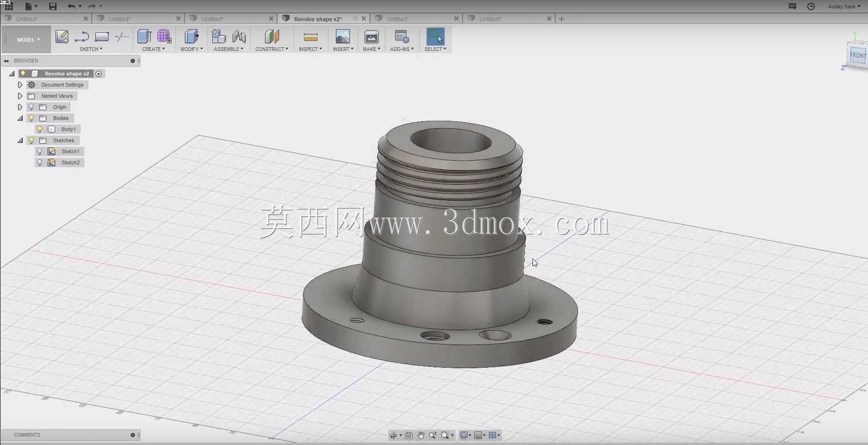The height and width of the screenshot is (445, 868).
Task: Click the Undo arrow
Action: pos(71,6)
